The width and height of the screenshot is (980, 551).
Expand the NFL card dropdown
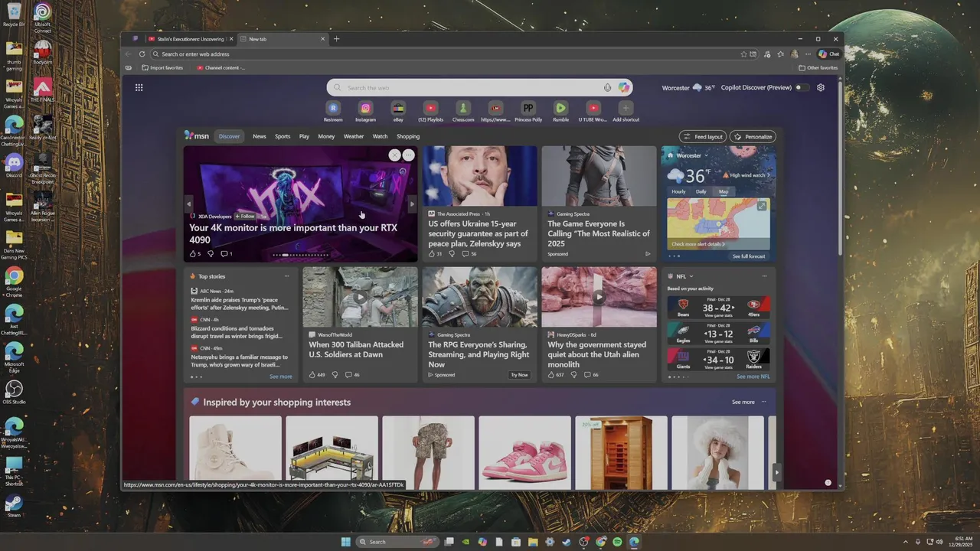(691, 276)
